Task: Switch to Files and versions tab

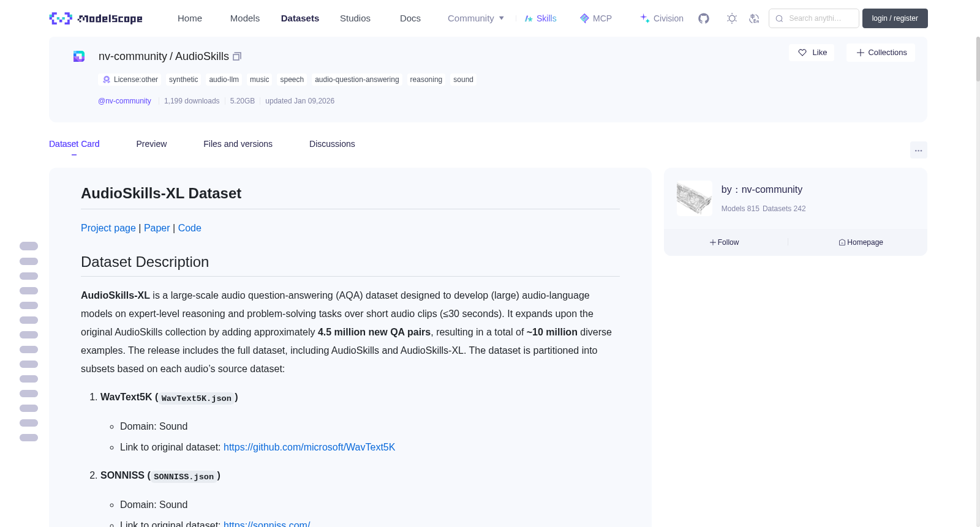Action: (x=238, y=144)
